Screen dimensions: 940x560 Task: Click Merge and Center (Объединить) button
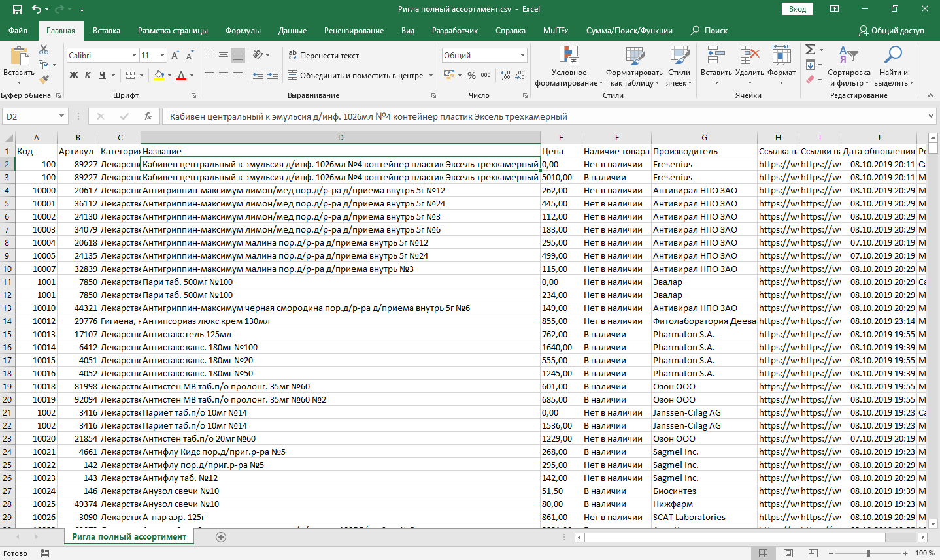(356, 76)
